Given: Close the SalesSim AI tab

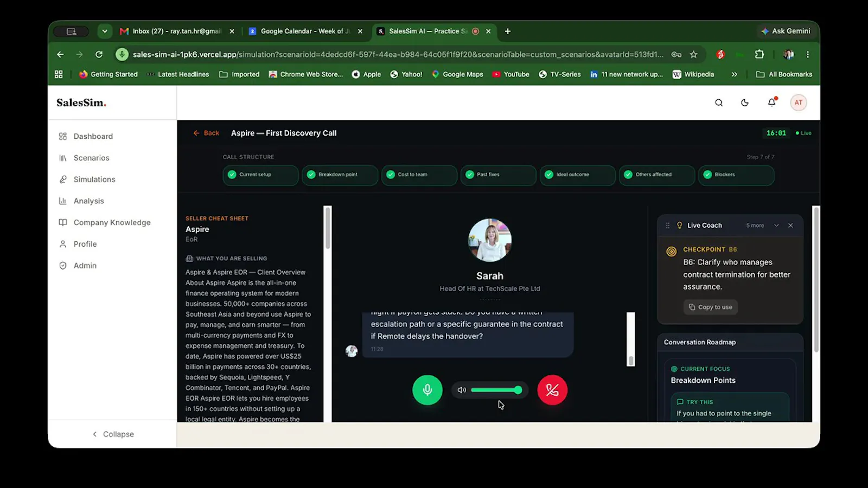Looking at the screenshot, I should tap(488, 31).
